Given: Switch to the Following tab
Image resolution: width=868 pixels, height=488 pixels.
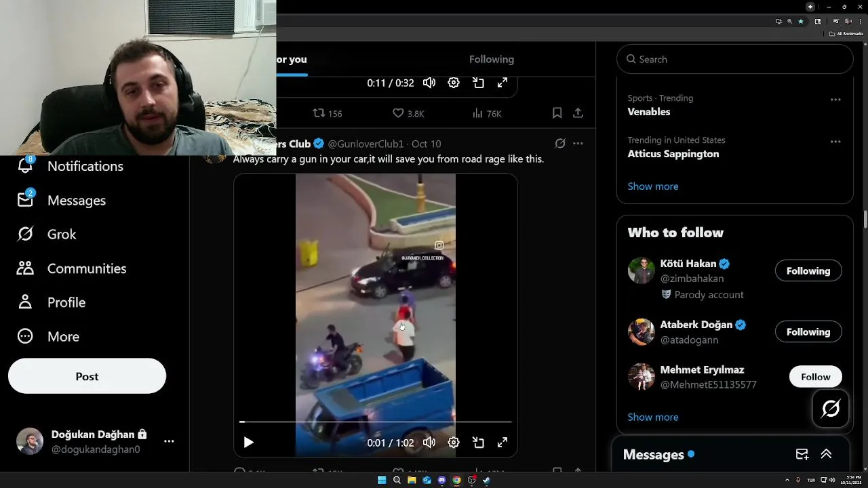Looking at the screenshot, I should (x=492, y=59).
